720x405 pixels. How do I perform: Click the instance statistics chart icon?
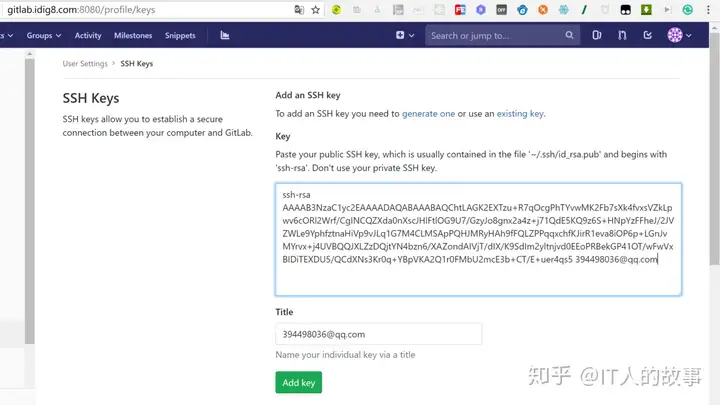tap(225, 35)
